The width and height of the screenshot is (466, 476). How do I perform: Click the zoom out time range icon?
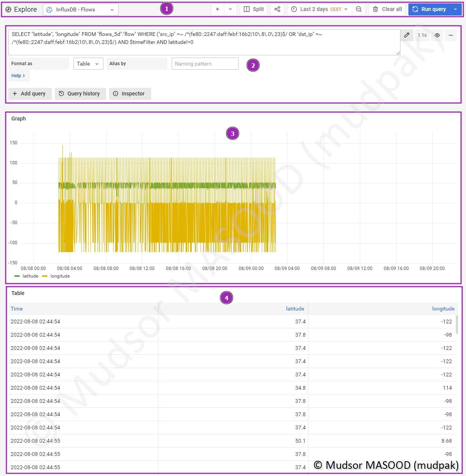tap(359, 9)
